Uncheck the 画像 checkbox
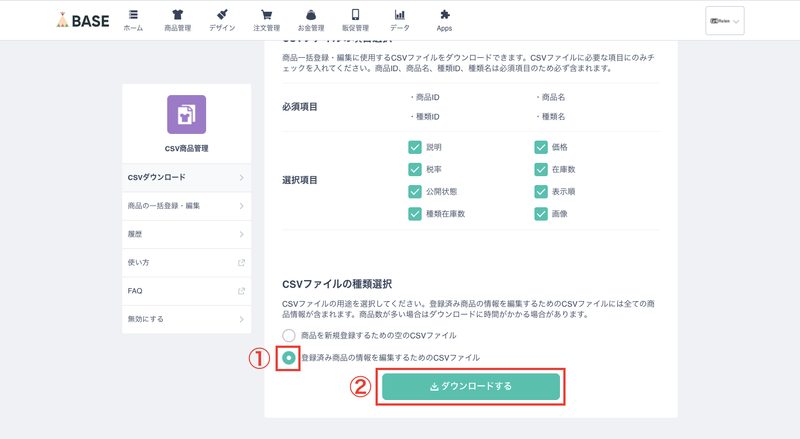Screen dimensions: 800x439 (x=541, y=214)
